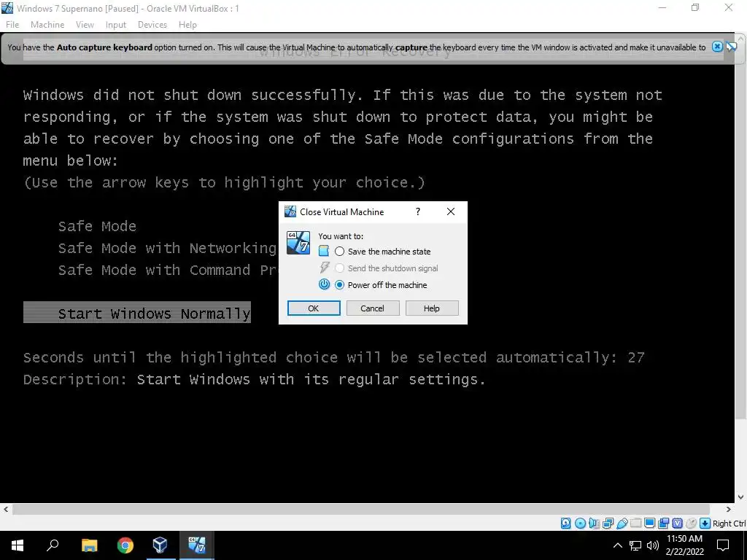
Task: Click the USB devices status icon
Action: pos(622,524)
